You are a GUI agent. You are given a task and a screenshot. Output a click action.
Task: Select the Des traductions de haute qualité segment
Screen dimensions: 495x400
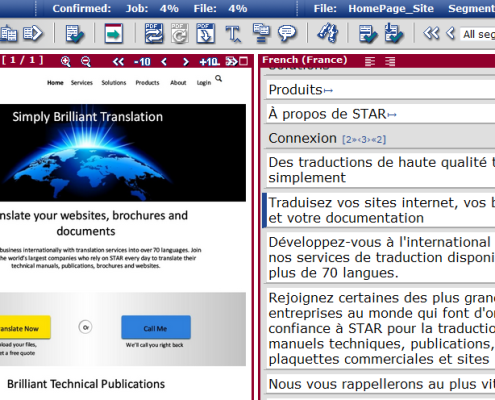tap(380, 170)
